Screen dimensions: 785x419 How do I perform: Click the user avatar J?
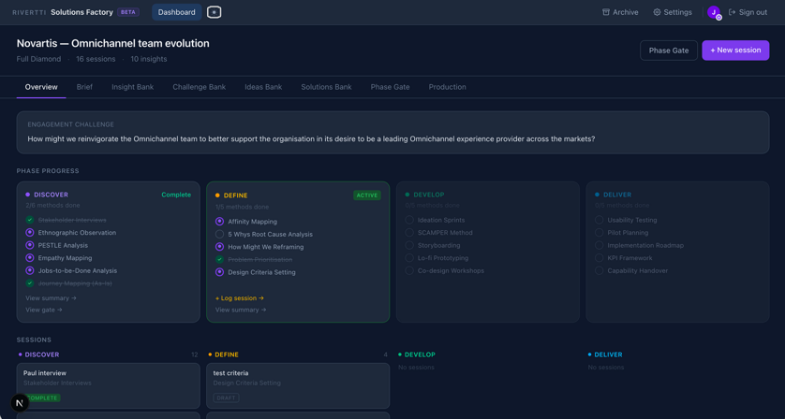(x=713, y=12)
